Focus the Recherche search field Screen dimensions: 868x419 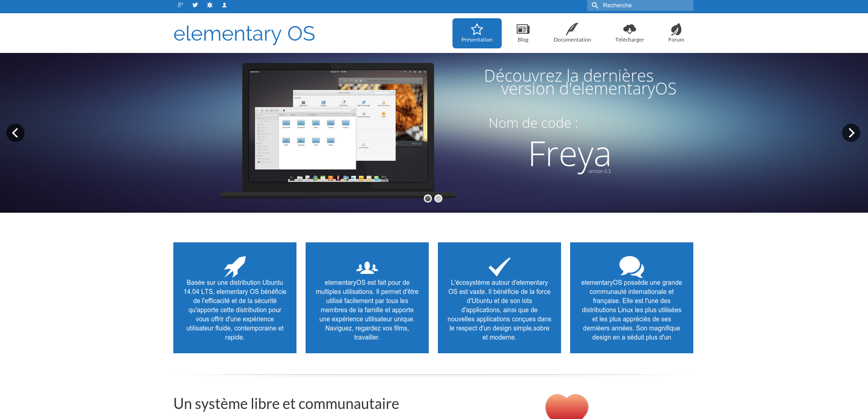coord(640,5)
